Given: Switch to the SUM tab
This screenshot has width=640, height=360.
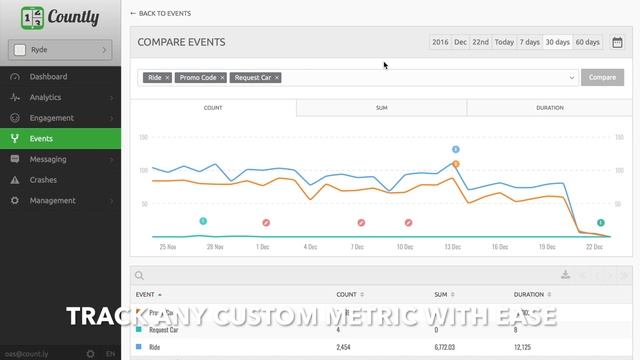Looking at the screenshot, I should [x=382, y=108].
